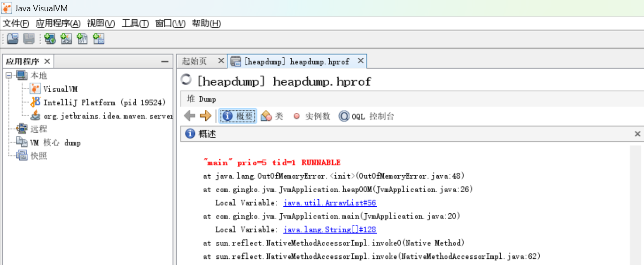Click the Java VisualVM title bar icon
Image resolution: width=644 pixels, height=265 pixels.
pos(7,8)
